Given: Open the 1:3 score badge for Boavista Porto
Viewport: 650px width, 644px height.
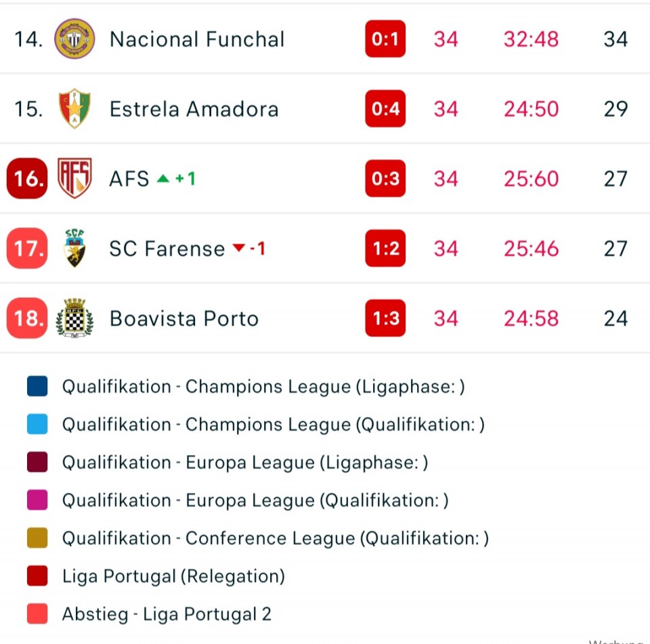Looking at the screenshot, I should point(385,318).
